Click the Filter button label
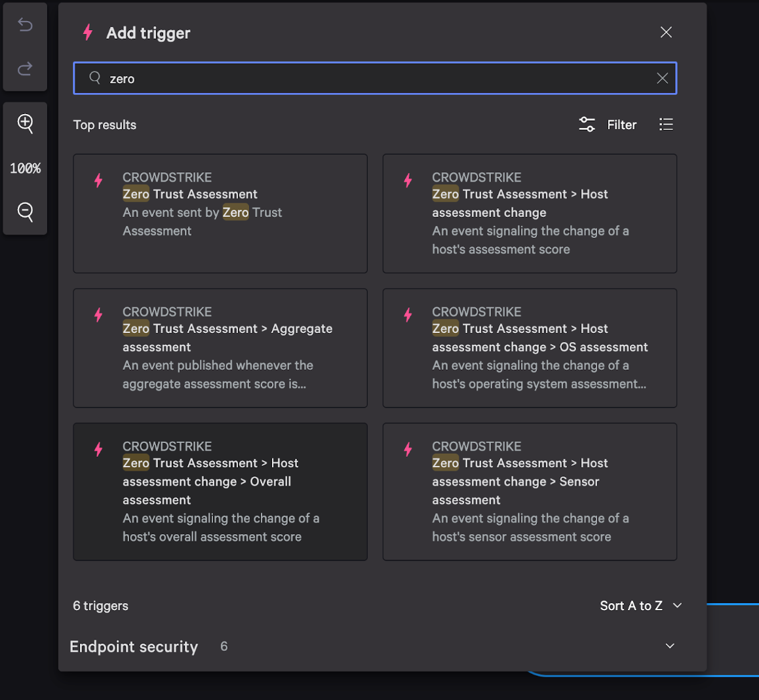The height and width of the screenshot is (700, 759). (621, 125)
